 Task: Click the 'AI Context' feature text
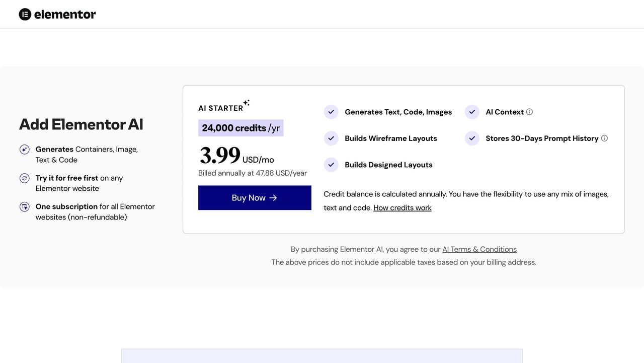505,112
